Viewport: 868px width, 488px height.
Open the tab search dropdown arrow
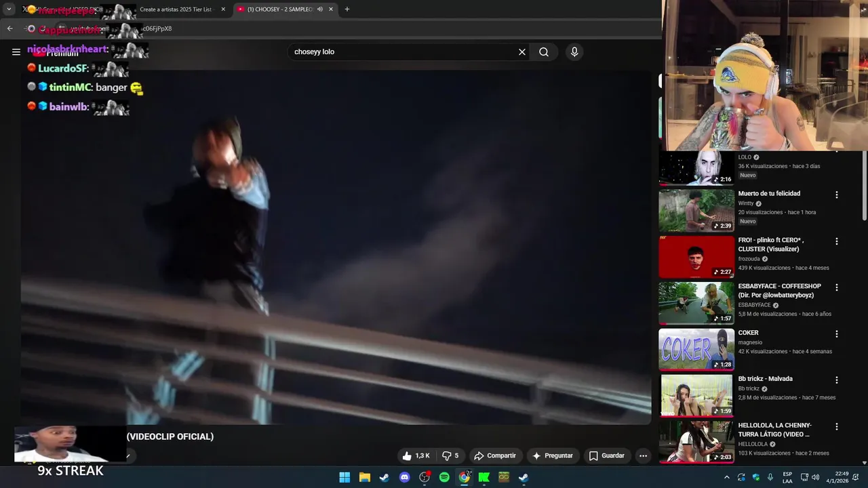coord(9,9)
